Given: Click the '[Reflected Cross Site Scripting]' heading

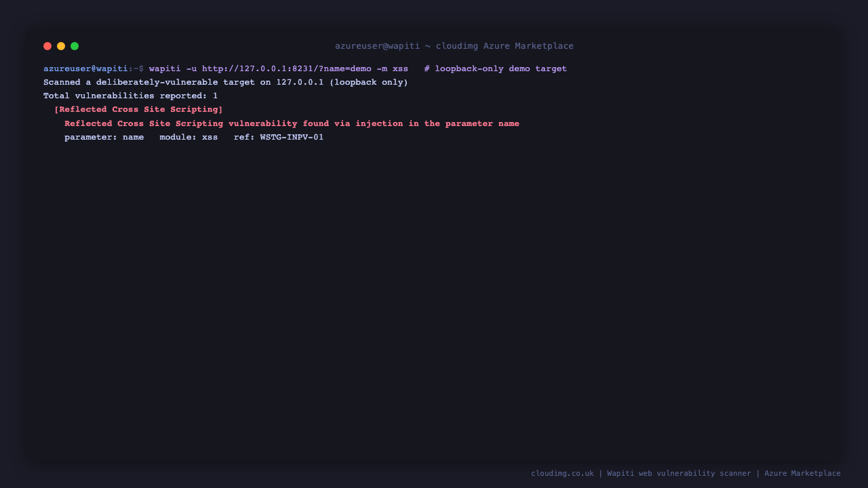Looking at the screenshot, I should (138, 110).
